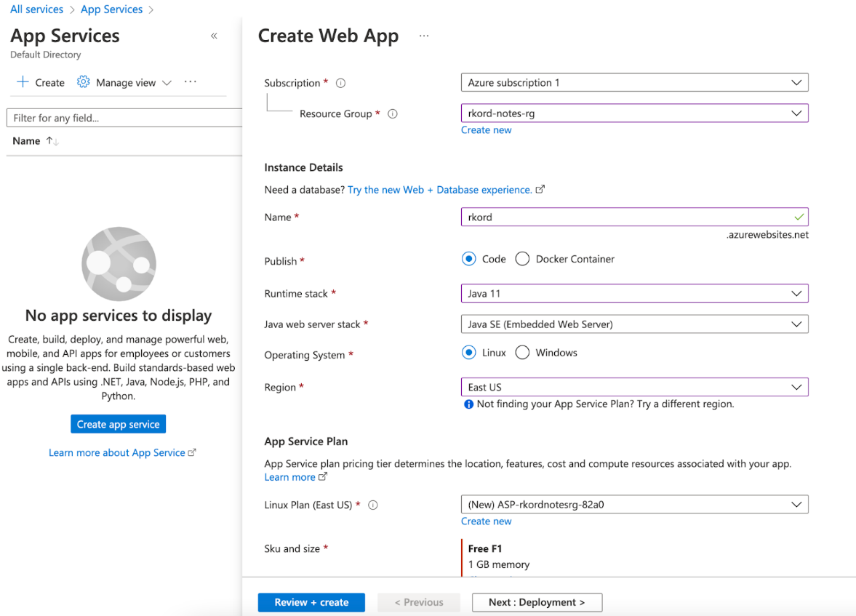The width and height of the screenshot is (856, 616).
Task: Click external link icon after Database experience
Action: [x=540, y=190]
